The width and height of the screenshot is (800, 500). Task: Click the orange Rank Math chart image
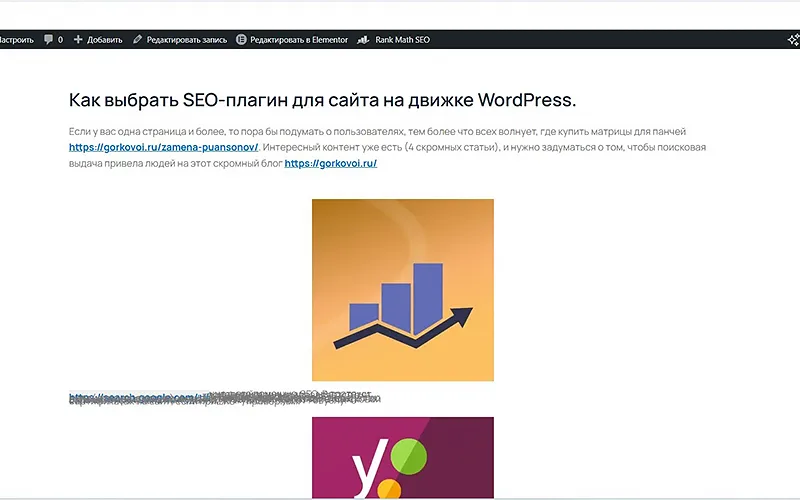(403, 290)
